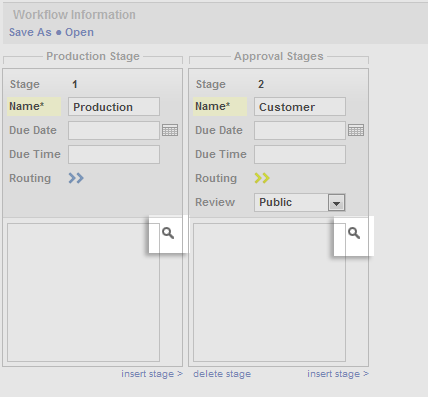Click the Customer stage Due Time field
428x397 pixels.
(x=300, y=154)
